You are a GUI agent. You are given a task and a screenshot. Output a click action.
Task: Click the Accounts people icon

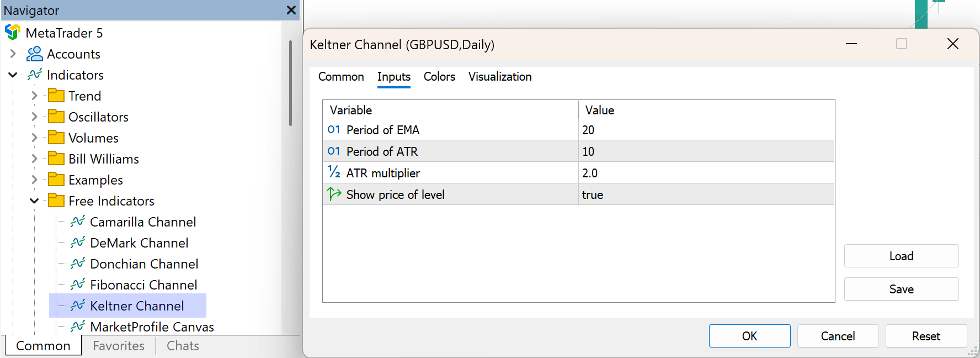click(35, 54)
